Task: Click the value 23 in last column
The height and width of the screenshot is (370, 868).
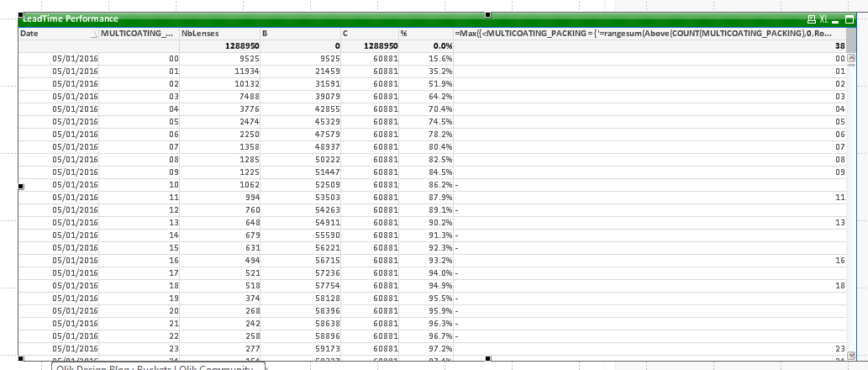Action: coord(840,349)
